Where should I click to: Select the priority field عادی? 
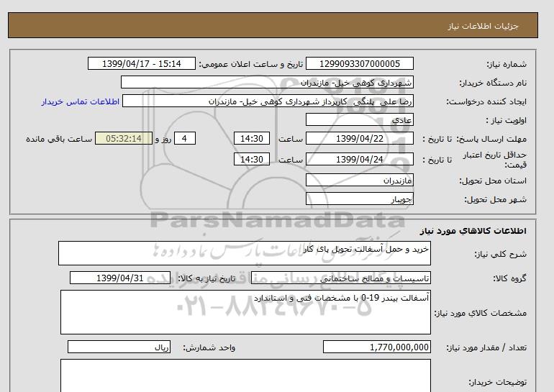359,119
